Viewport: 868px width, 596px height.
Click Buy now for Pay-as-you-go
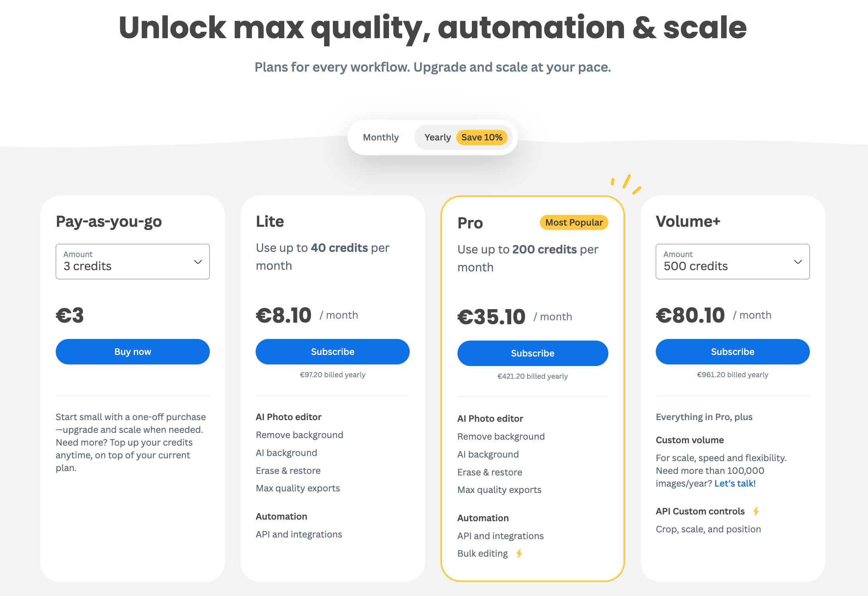(132, 351)
